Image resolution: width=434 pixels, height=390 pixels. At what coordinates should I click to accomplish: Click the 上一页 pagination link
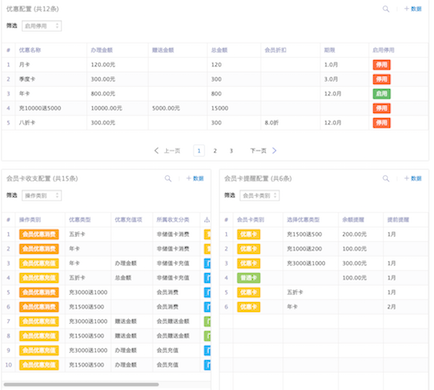point(172,151)
